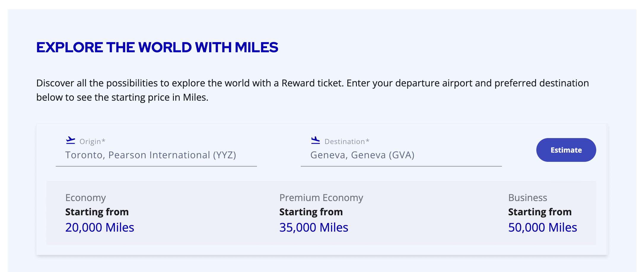The height and width of the screenshot is (272, 644).
Task: Click the Destination field label
Action: tap(347, 142)
